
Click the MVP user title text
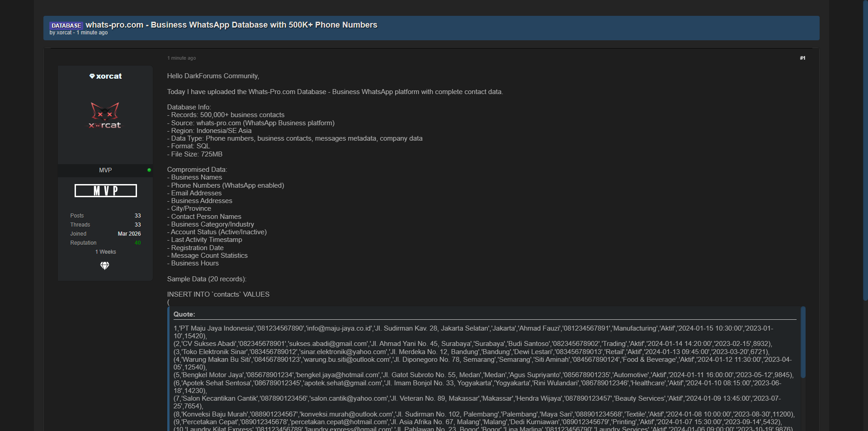105,170
